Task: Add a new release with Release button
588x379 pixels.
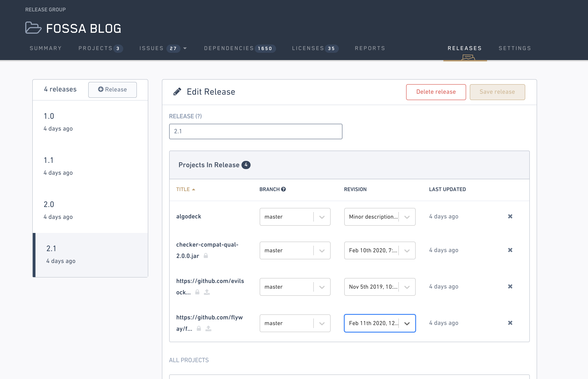Action: (x=112, y=90)
